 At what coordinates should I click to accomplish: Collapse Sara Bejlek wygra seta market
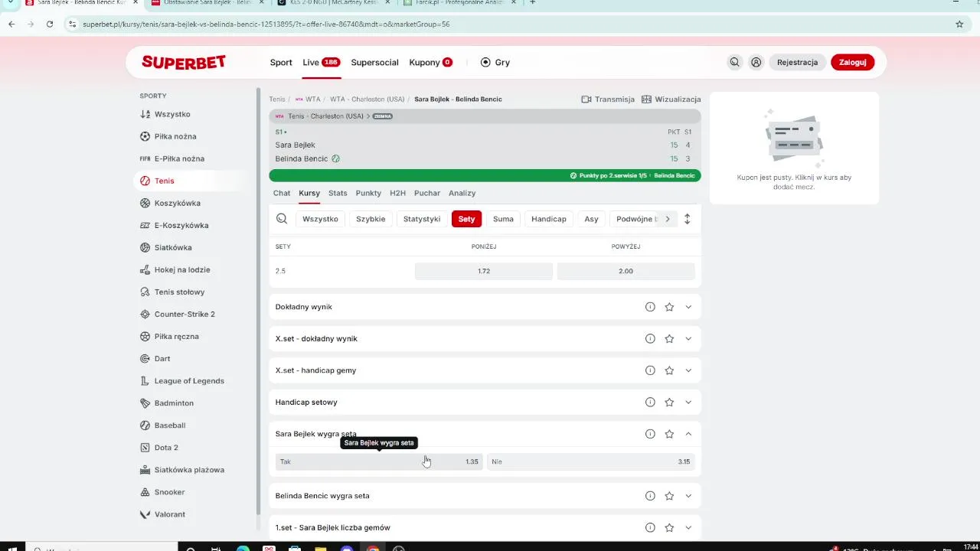point(688,434)
